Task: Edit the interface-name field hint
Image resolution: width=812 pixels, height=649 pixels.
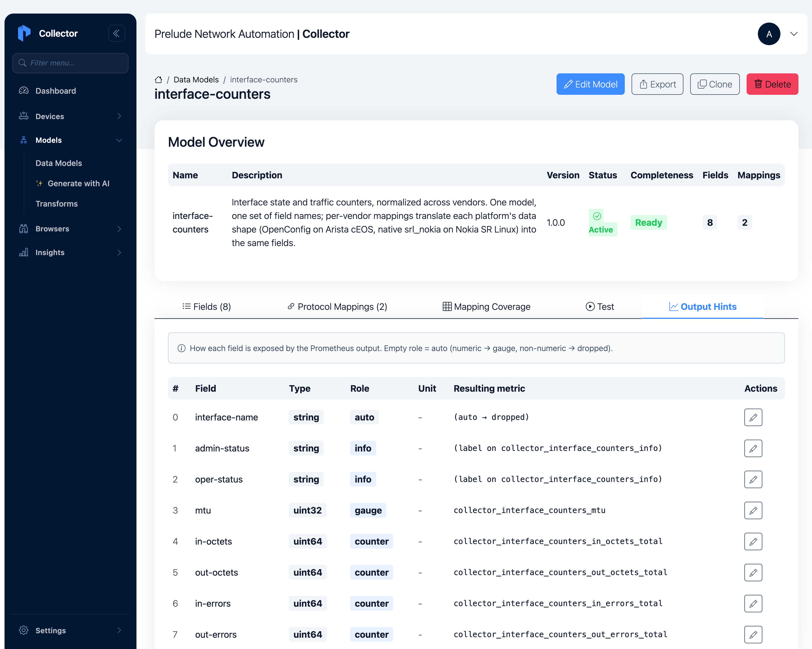Action: [x=753, y=417]
